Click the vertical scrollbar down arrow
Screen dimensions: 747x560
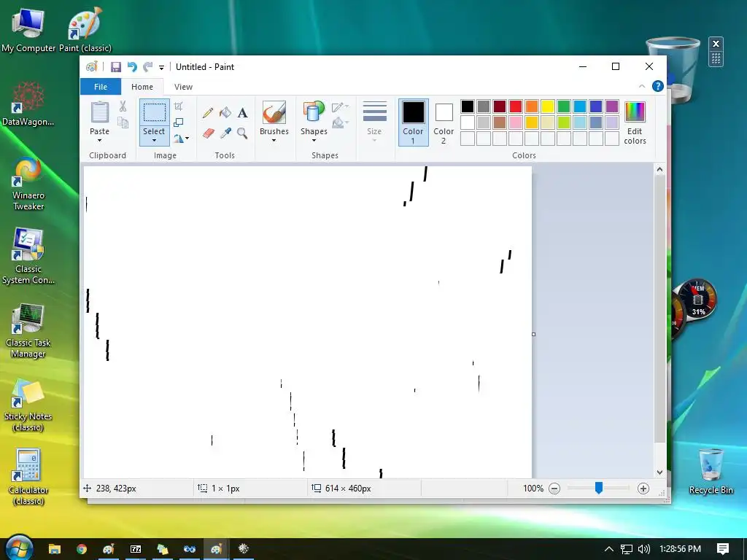[x=659, y=472]
